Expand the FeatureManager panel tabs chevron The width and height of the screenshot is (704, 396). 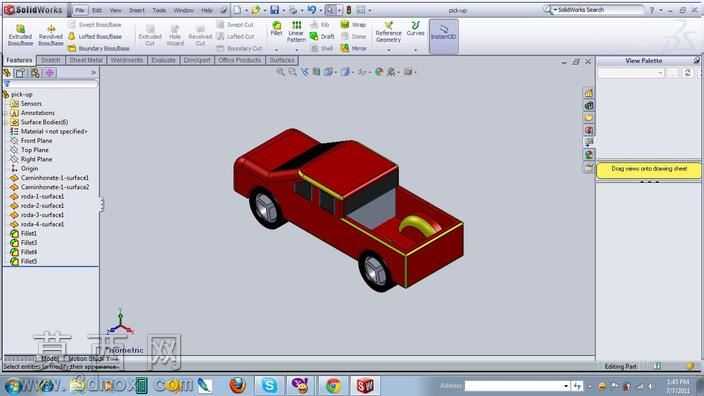[x=93, y=73]
